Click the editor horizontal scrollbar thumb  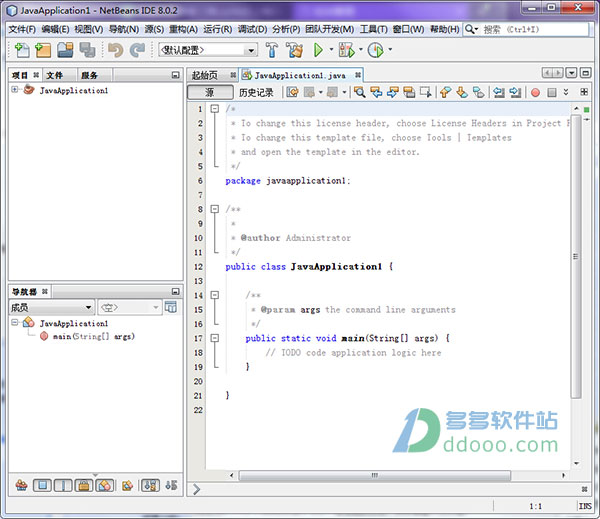pyautogui.click(x=375, y=475)
